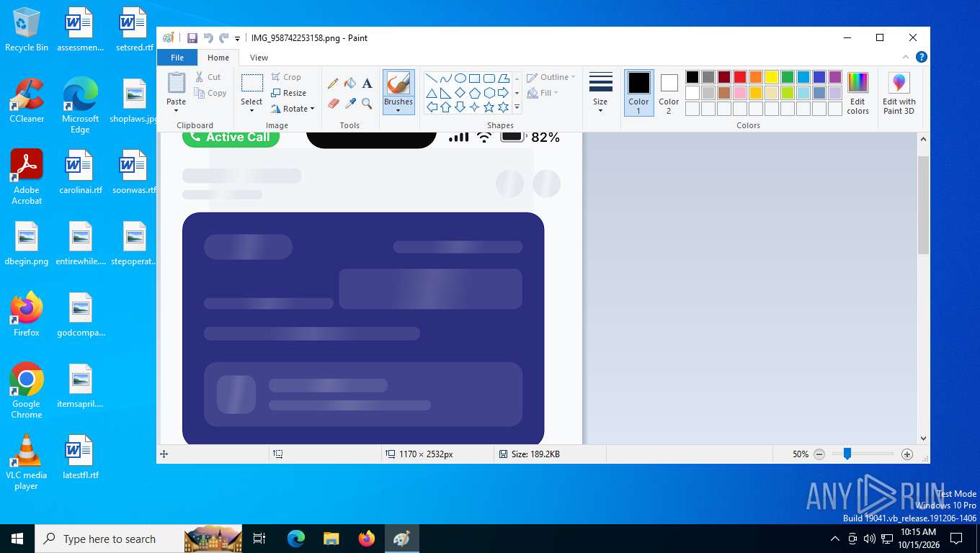
Task: Open the File menu
Action: [177, 58]
